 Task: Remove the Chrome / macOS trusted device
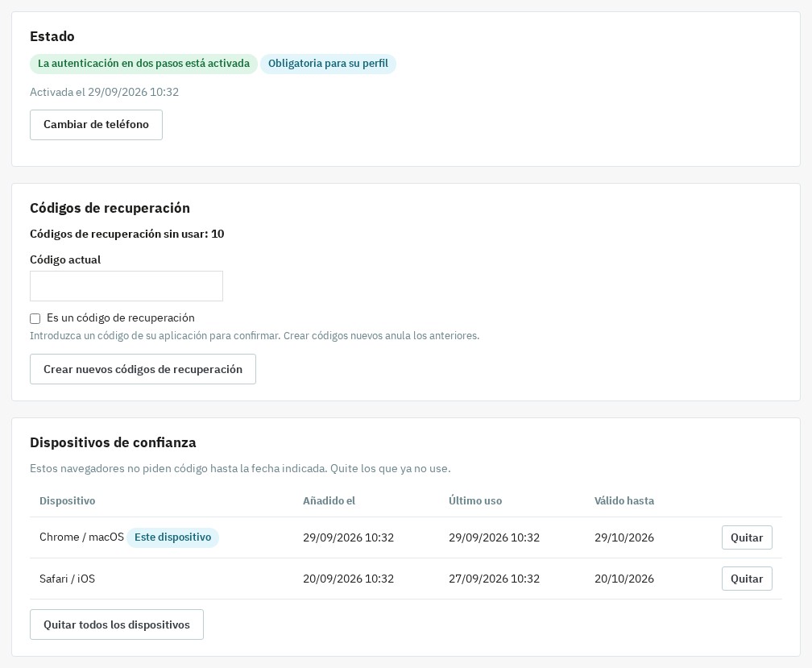pyautogui.click(x=747, y=537)
